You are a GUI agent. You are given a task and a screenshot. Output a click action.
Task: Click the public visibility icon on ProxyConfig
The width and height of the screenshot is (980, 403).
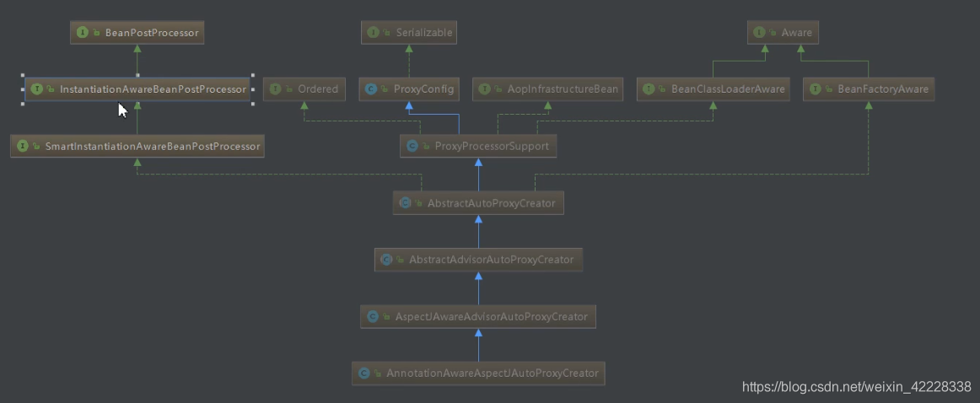[385, 90]
